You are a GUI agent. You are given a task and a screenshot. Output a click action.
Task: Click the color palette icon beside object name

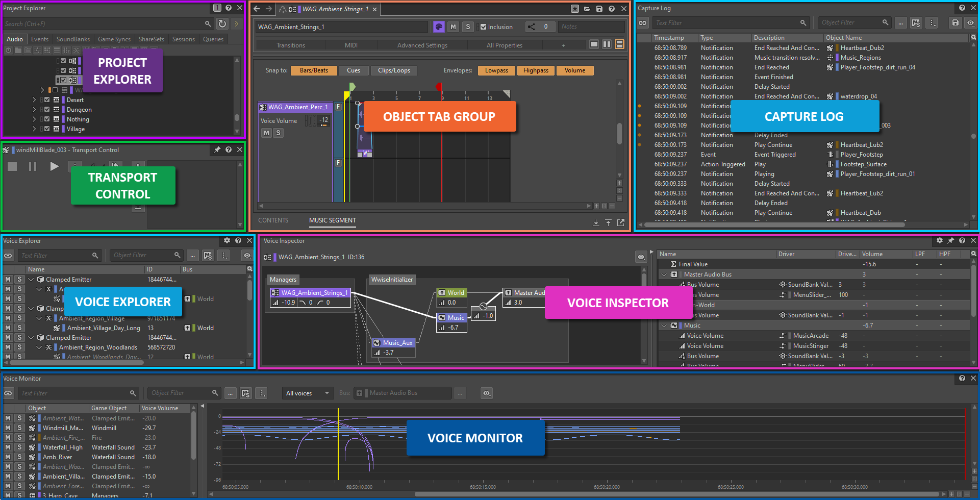pyautogui.click(x=438, y=27)
